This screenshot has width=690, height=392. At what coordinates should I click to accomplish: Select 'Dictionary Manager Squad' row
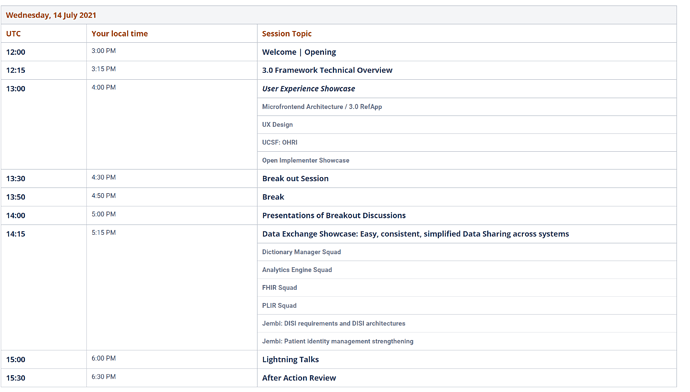click(467, 252)
